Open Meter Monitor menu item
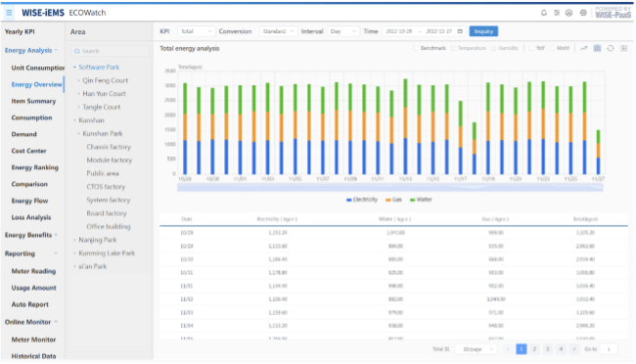This screenshot has height=364, width=636. 33,340
